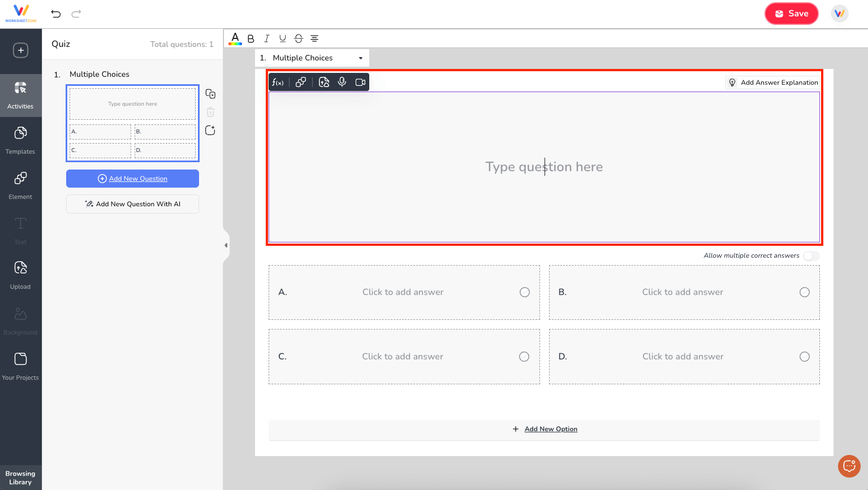The image size is (868, 490).
Task: Select question 1 thumbnail
Action: pos(132,123)
